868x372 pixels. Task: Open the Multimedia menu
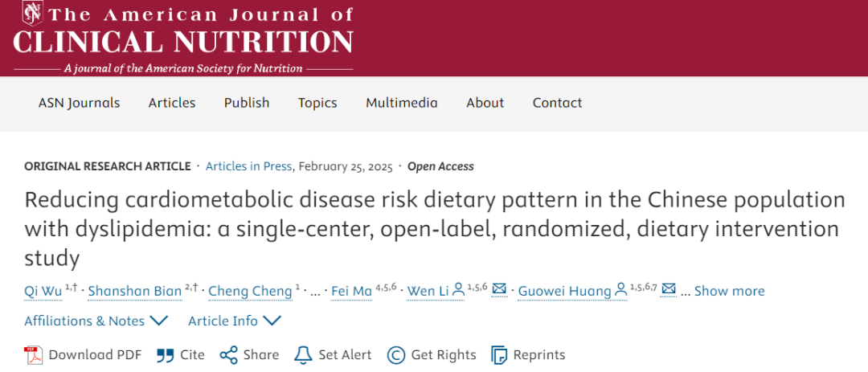pyautogui.click(x=402, y=103)
